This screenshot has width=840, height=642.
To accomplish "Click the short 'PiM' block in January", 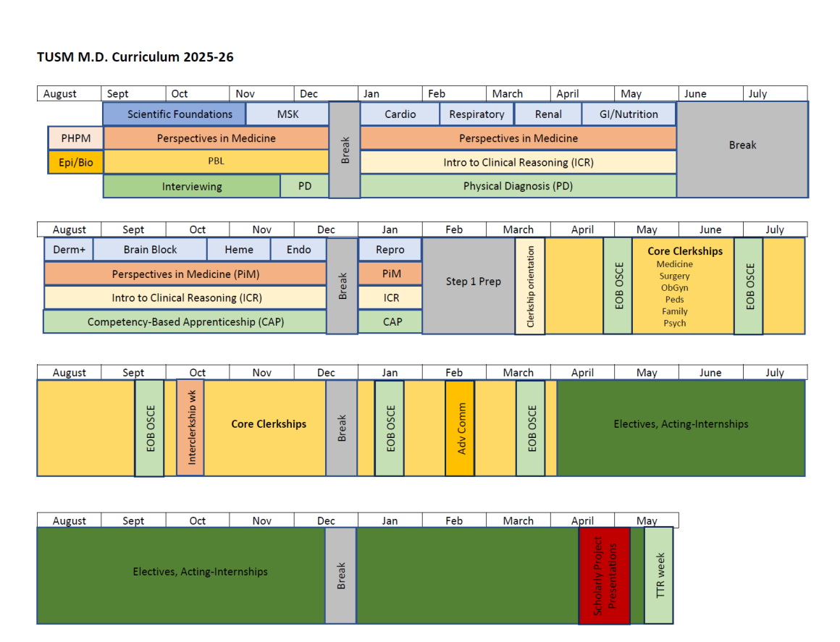I will [x=390, y=274].
